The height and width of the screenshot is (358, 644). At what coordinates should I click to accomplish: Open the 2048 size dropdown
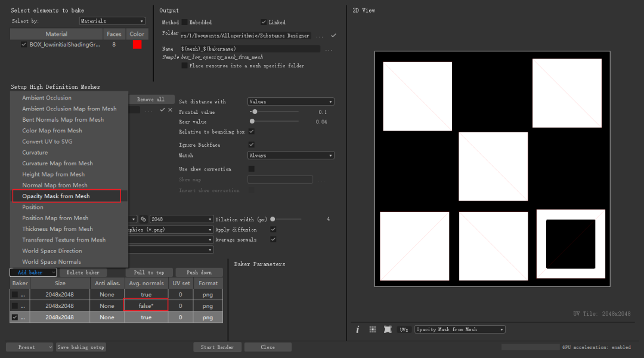click(x=181, y=219)
